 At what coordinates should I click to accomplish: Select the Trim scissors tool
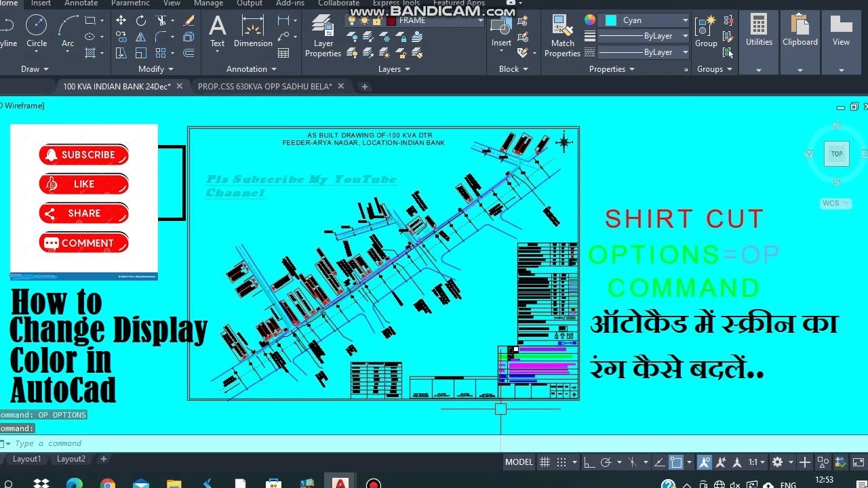coord(161,20)
